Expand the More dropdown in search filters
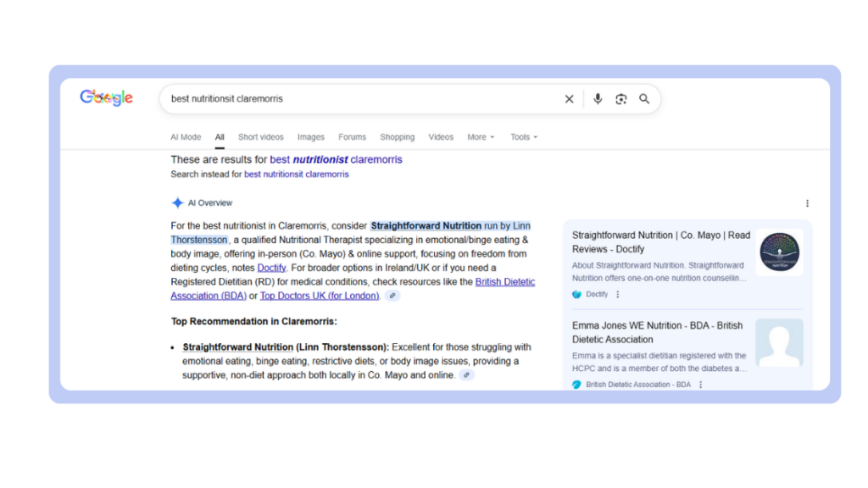The image size is (868, 488). point(481,137)
